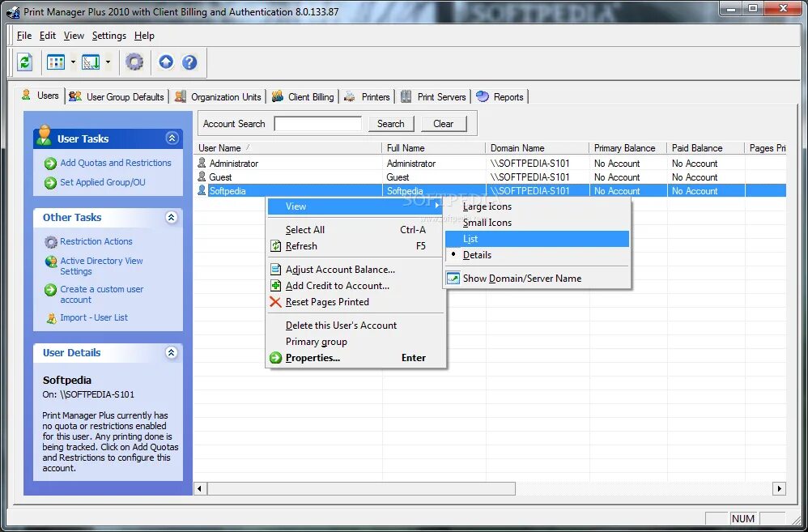The height and width of the screenshot is (532, 808).
Task: Switch to the Organization Units tab
Action: pos(219,97)
